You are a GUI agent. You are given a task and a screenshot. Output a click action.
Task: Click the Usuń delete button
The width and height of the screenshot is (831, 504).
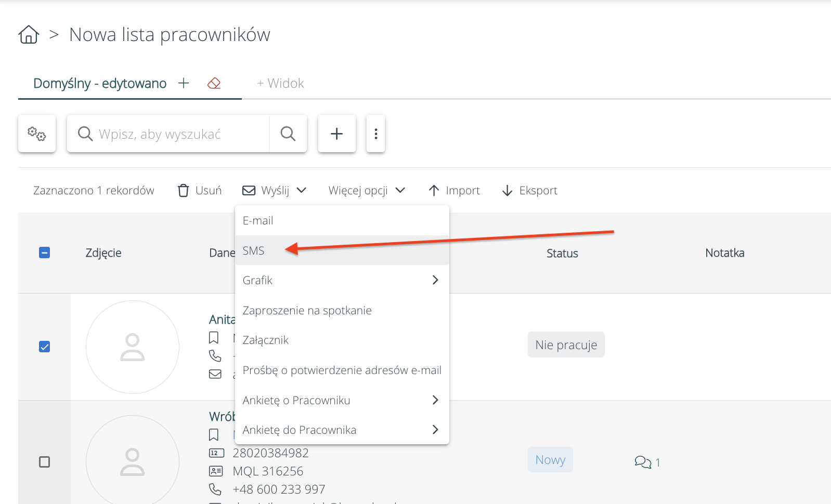200,191
